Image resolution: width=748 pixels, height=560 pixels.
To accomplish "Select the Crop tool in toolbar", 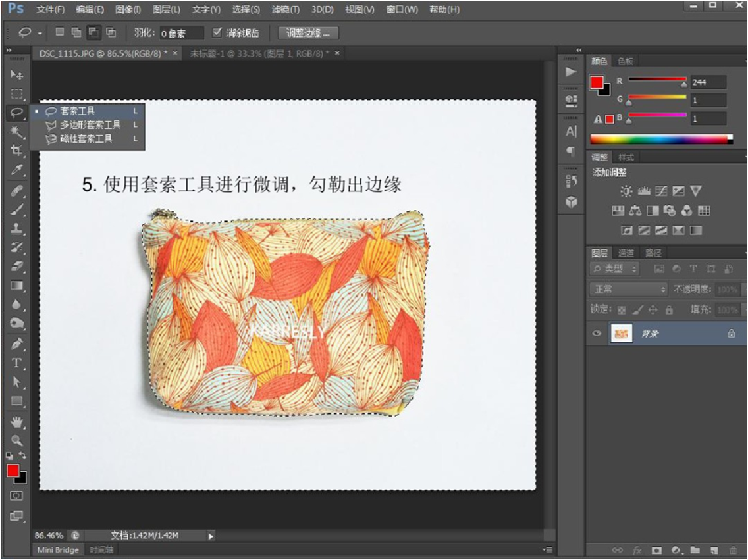I will (x=16, y=151).
